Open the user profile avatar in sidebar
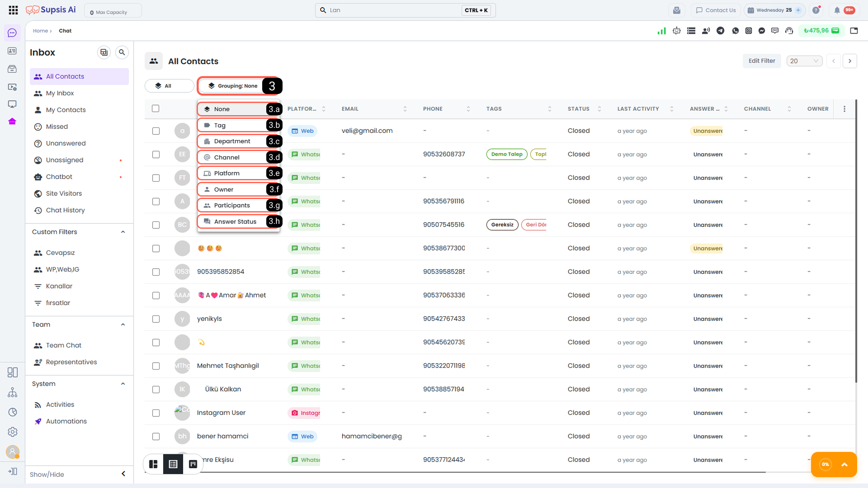 13,452
